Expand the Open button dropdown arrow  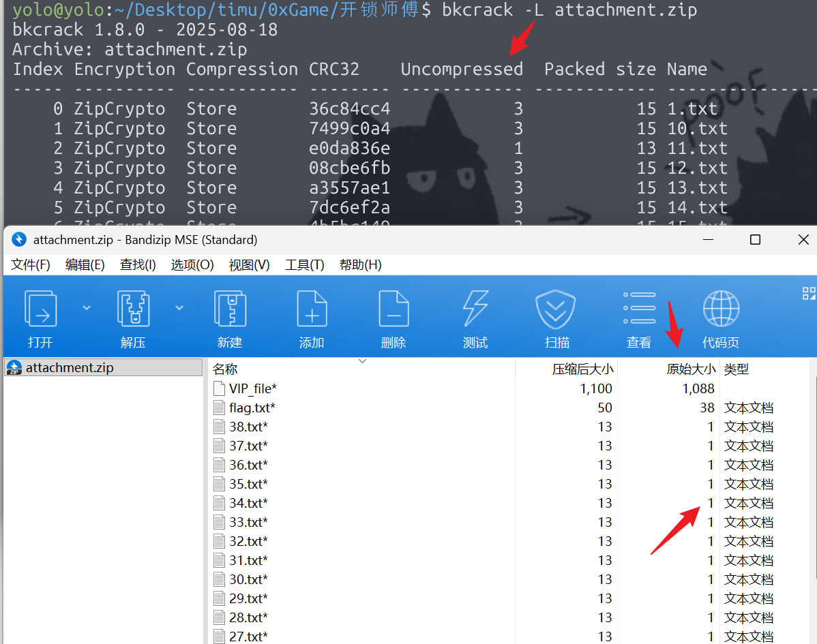coord(87,308)
